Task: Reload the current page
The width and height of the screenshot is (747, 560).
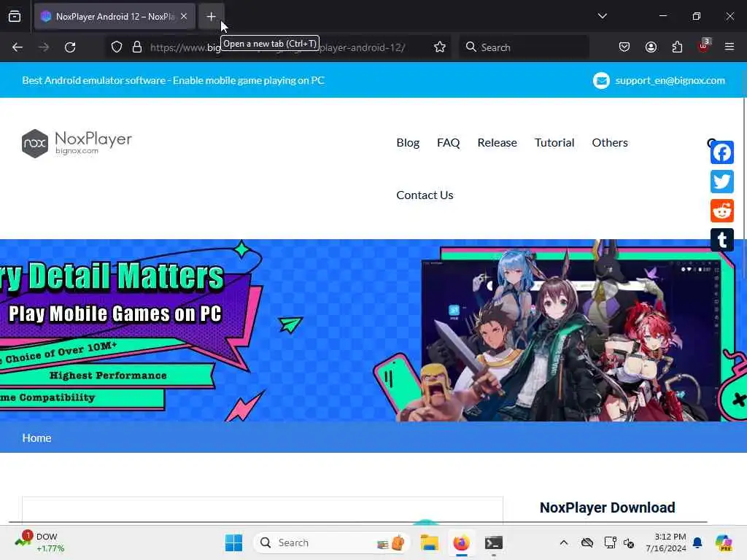Action: [70, 47]
